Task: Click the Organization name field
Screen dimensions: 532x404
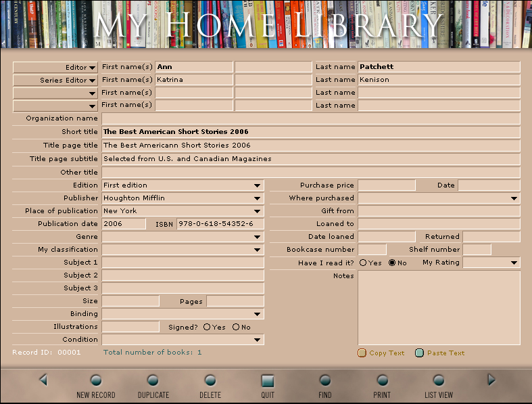Action: click(x=311, y=118)
